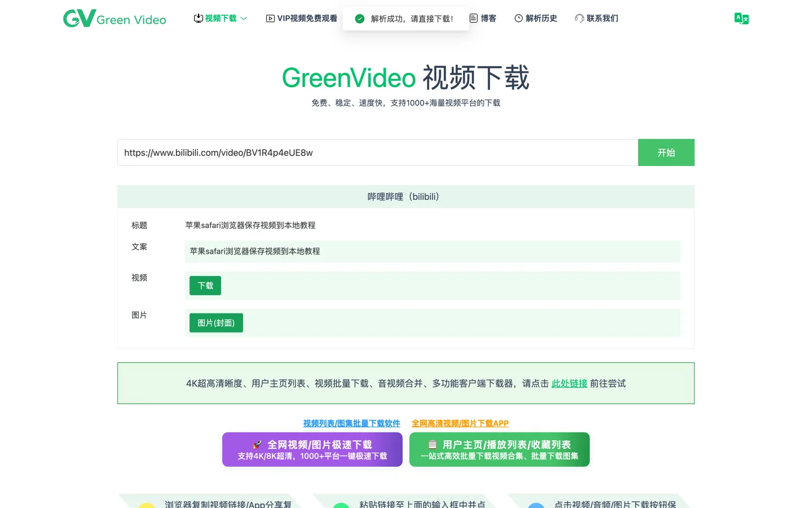Click the 视频 row label
The image size is (812, 508).
pyautogui.click(x=139, y=278)
